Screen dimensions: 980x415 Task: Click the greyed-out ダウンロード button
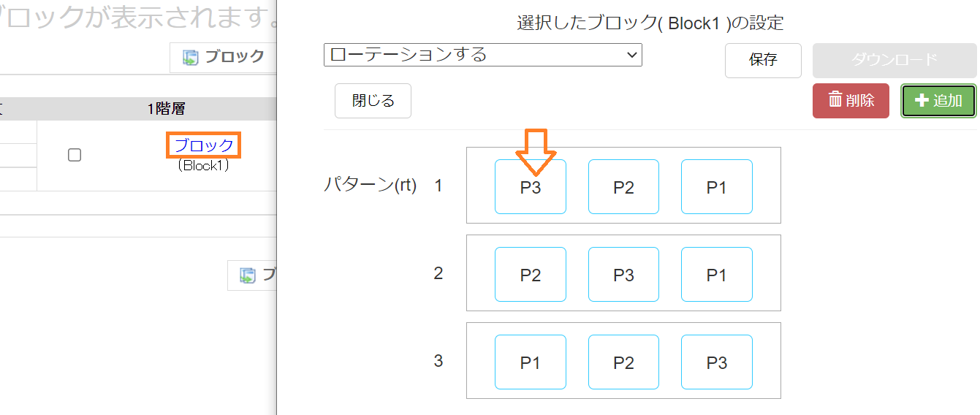click(894, 60)
